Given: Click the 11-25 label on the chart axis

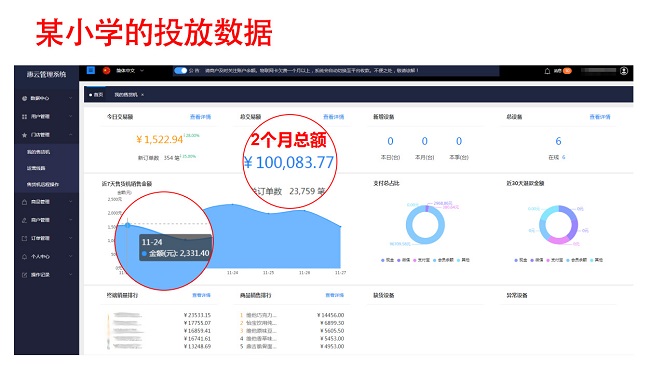Looking at the screenshot, I should point(269,273).
